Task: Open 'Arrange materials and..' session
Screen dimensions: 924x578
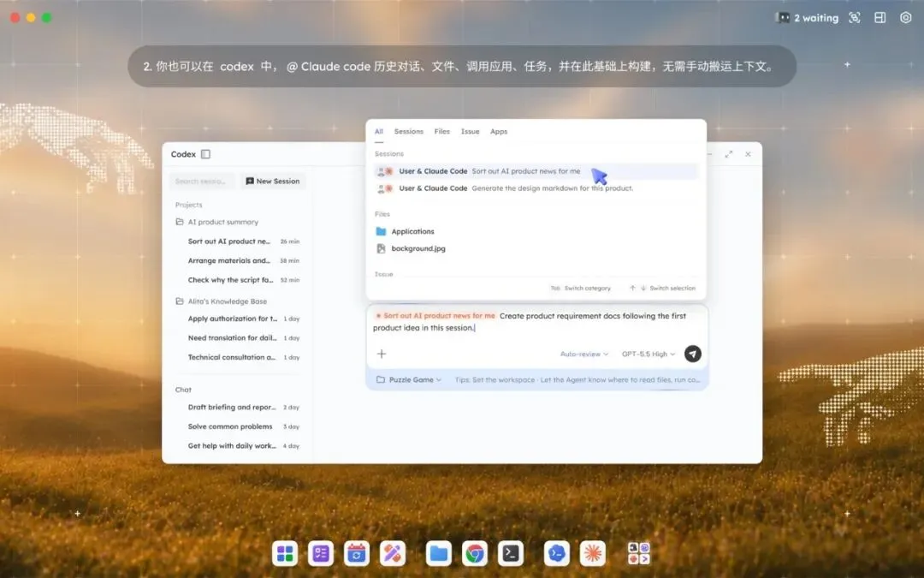Action: point(243,260)
